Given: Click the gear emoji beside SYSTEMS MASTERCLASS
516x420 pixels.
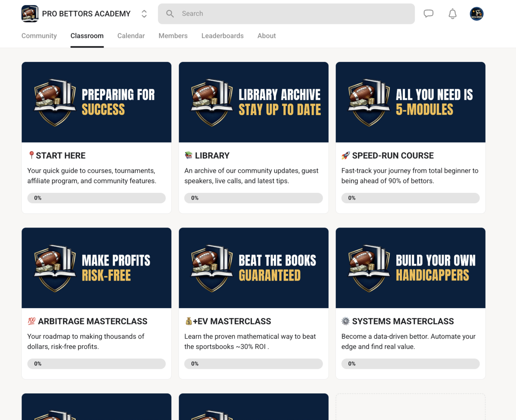Looking at the screenshot, I should pyautogui.click(x=345, y=321).
